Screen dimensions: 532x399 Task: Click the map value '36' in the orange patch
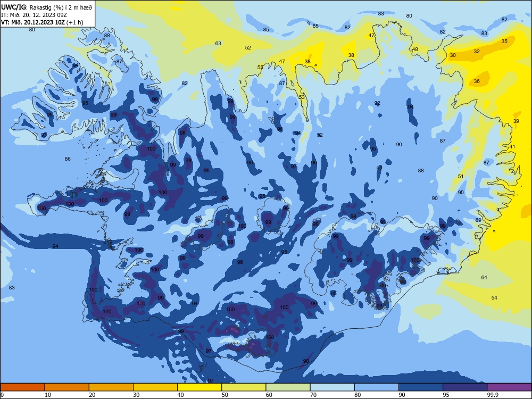(477, 81)
